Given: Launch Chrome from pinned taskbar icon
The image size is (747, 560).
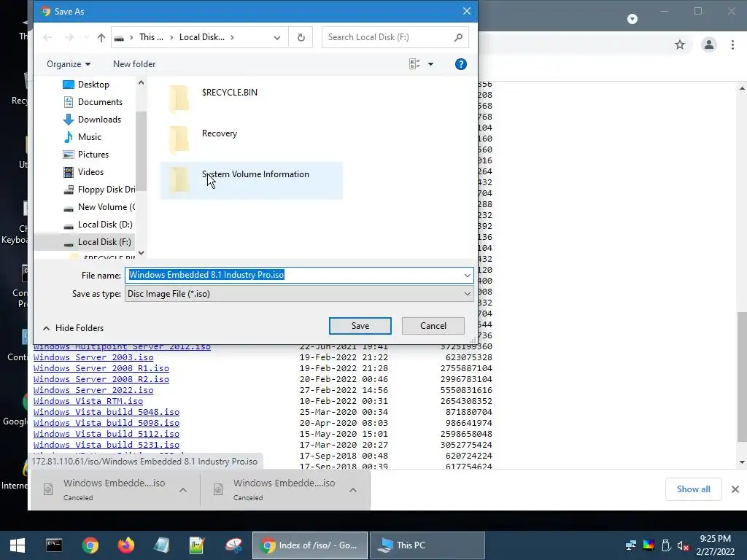Looking at the screenshot, I should click(90, 545).
